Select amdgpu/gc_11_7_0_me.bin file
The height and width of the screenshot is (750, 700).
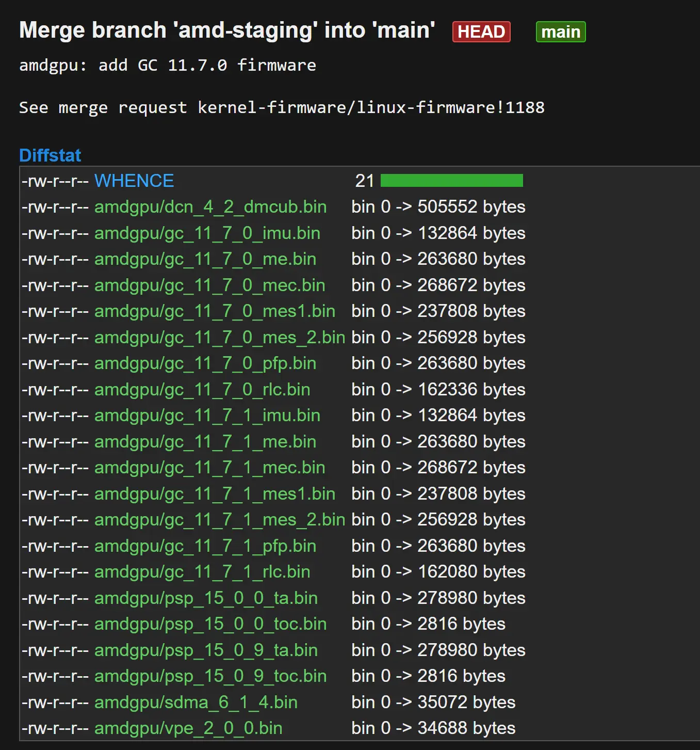coord(205,259)
